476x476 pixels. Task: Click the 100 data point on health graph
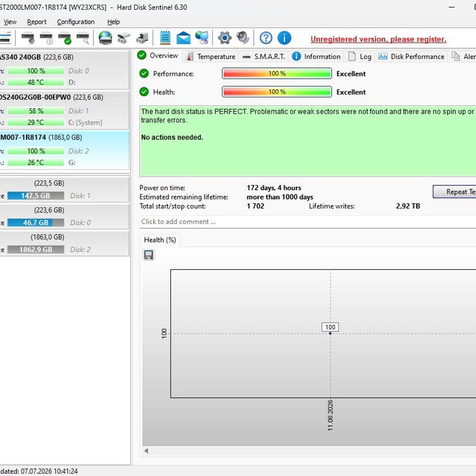point(331,333)
